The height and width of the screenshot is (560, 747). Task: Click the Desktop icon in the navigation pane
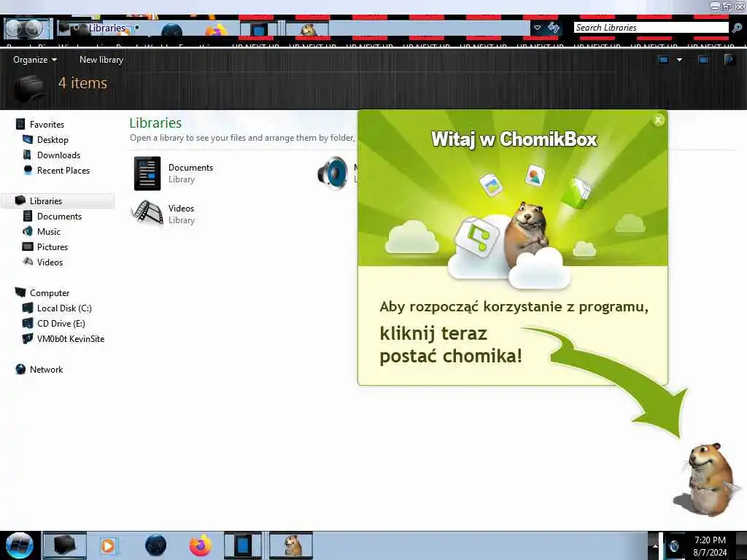[x=28, y=139]
